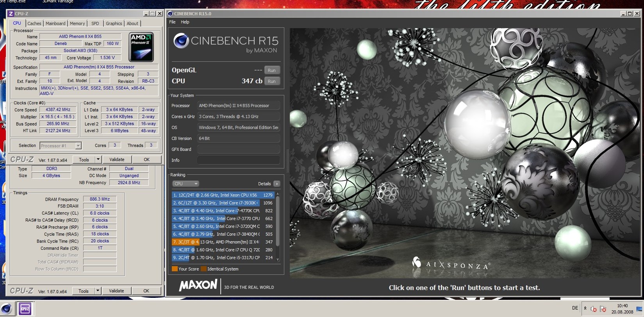Select ranking row 7 AMD Phenom II X4
This screenshot has height=317, width=644.
click(223, 242)
